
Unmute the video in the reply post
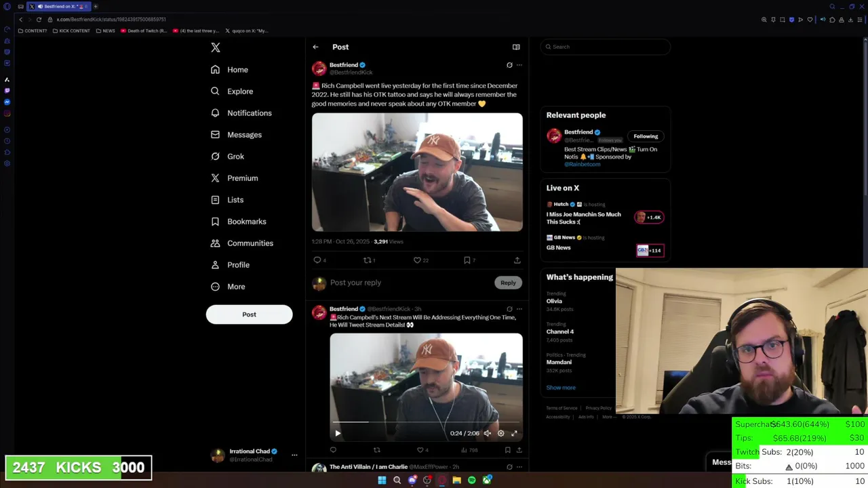coord(487,433)
